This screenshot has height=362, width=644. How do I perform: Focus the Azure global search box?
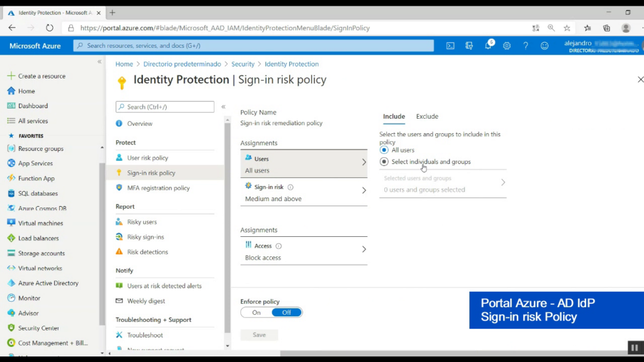point(253,45)
